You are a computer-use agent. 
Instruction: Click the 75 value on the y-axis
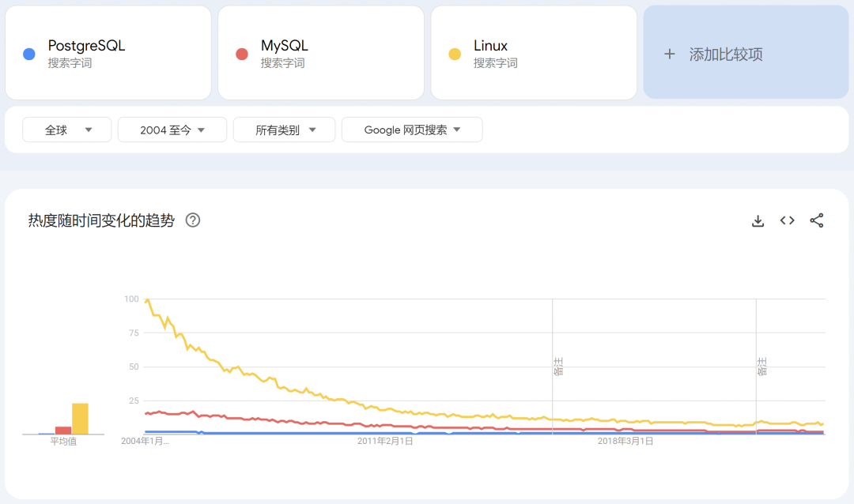134,333
